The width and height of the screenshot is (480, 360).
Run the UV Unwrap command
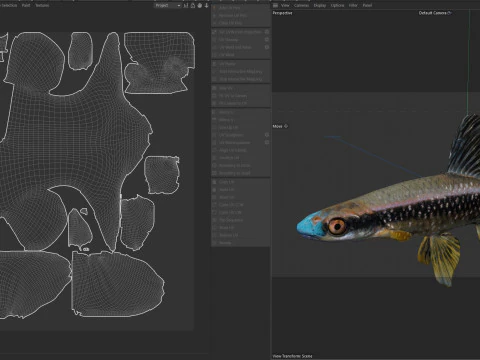pyautogui.click(x=228, y=40)
